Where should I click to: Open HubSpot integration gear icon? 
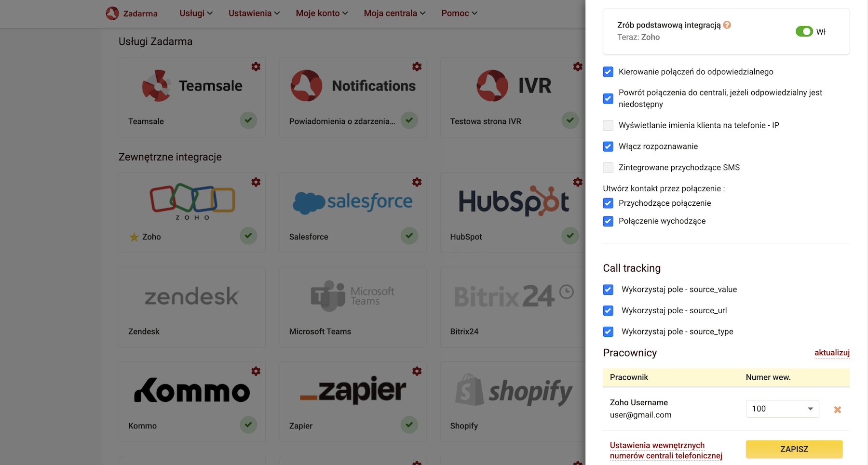[578, 182]
